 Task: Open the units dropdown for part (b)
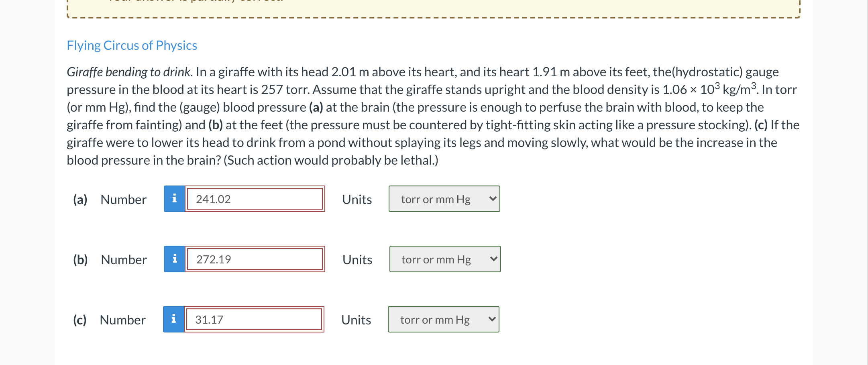coord(445,259)
